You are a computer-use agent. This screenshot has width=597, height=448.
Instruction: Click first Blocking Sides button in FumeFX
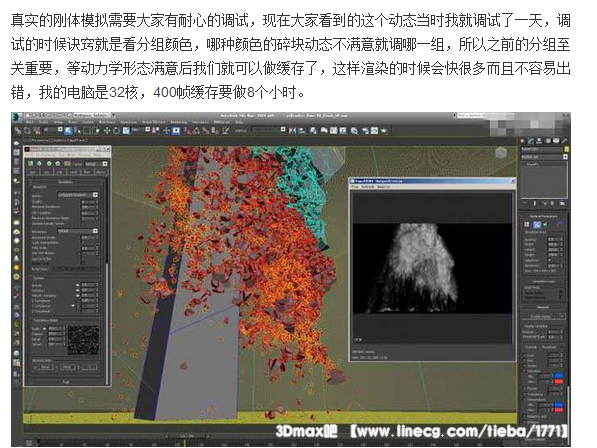[x=45, y=367]
